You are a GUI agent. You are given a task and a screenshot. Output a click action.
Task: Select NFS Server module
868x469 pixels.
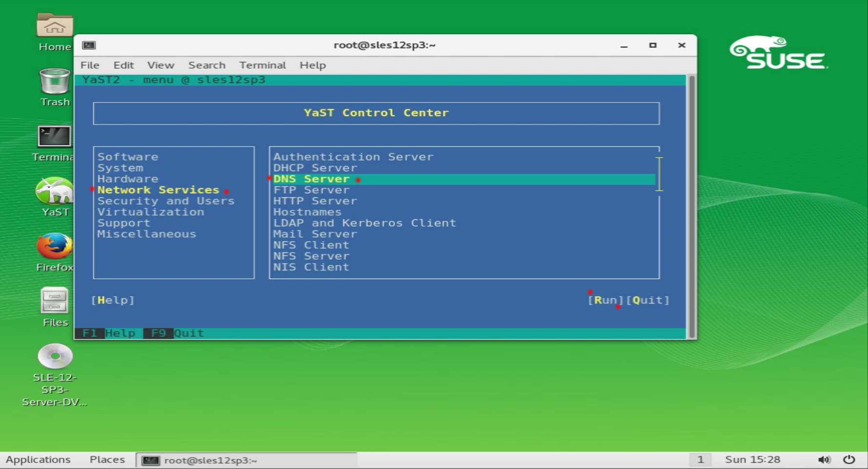tap(311, 256)
